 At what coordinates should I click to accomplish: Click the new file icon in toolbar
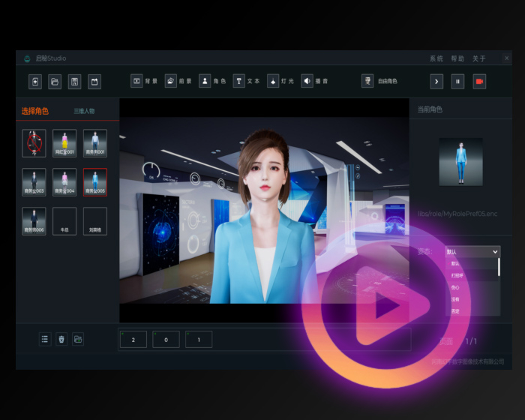pos(34,81)
